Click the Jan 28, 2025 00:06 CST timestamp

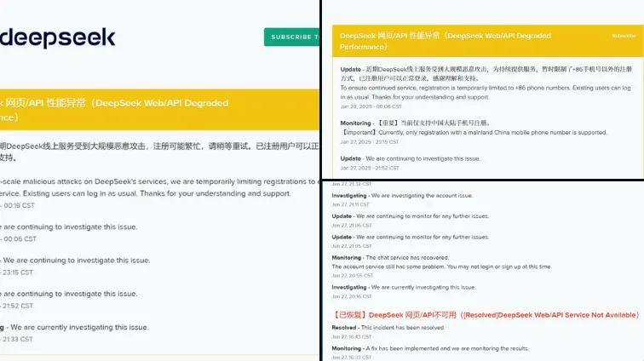371,106
